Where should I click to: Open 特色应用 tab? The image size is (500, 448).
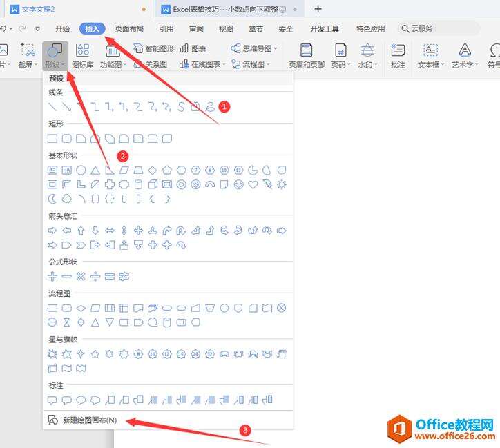[x=371, y=29]
